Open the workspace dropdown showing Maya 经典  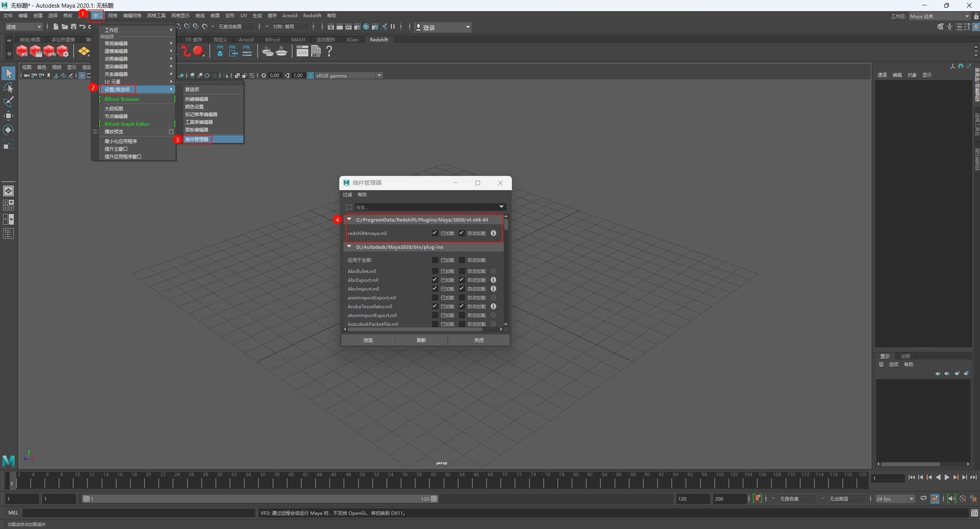(x=967, y=16)
